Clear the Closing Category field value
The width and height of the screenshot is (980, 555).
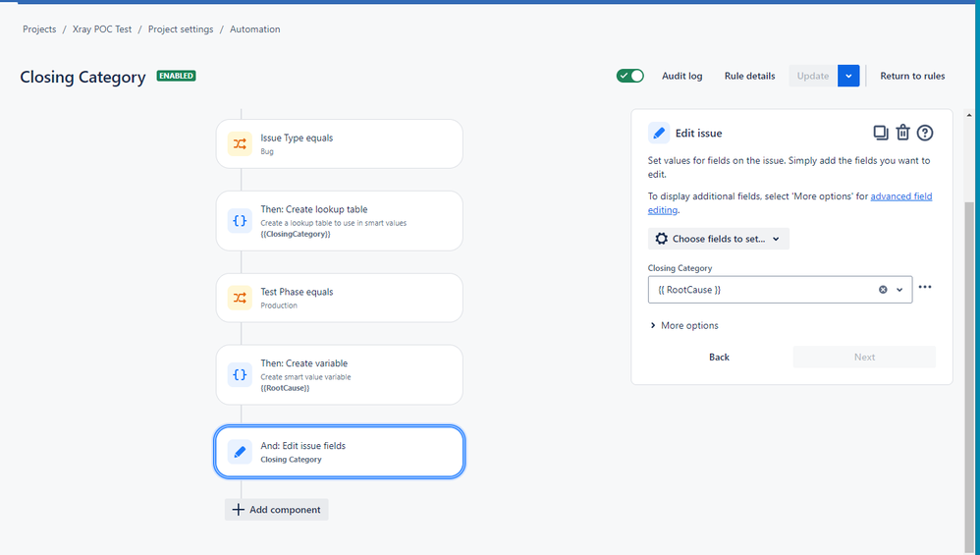883,290
